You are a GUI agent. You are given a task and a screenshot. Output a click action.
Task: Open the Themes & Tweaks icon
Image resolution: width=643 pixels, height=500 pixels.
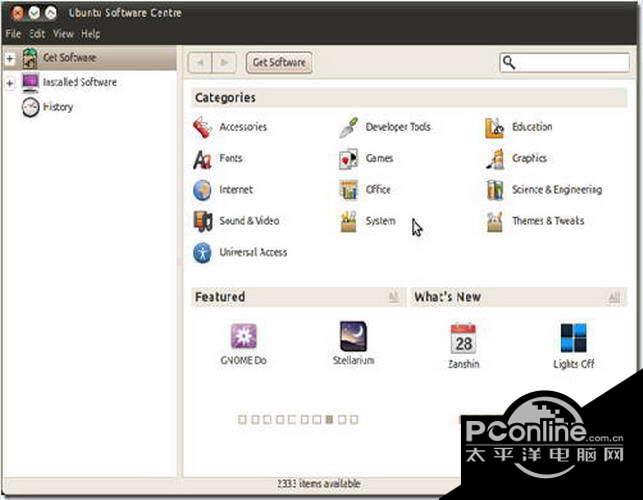495,221
